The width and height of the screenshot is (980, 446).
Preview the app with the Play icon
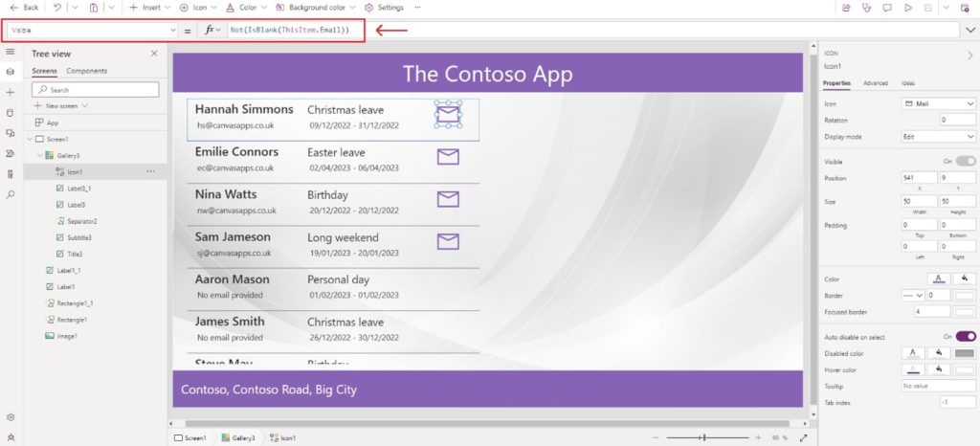tap(908, 8)
